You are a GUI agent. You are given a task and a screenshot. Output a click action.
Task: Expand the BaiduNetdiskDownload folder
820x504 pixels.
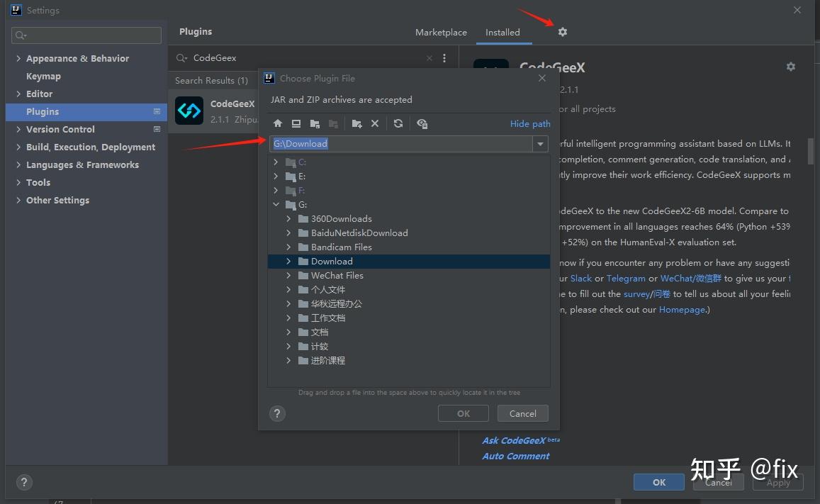[288, 233]
